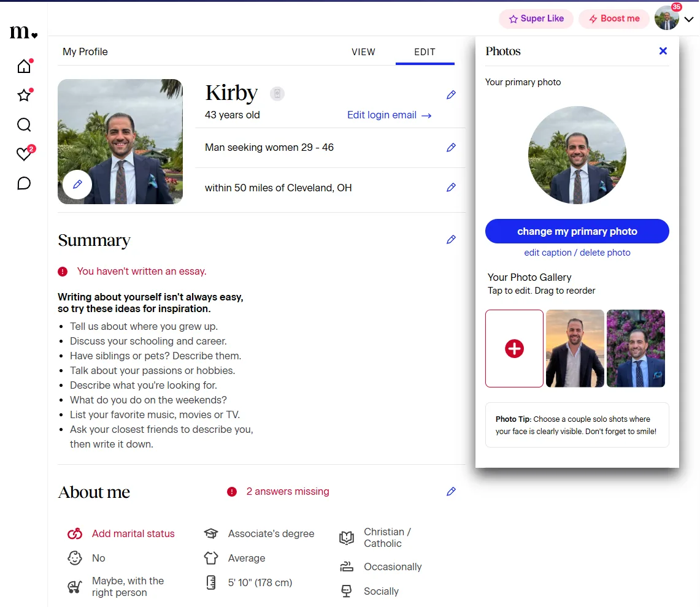
Task: Click the graduation cap education icon
Action: tap(210, 533)
